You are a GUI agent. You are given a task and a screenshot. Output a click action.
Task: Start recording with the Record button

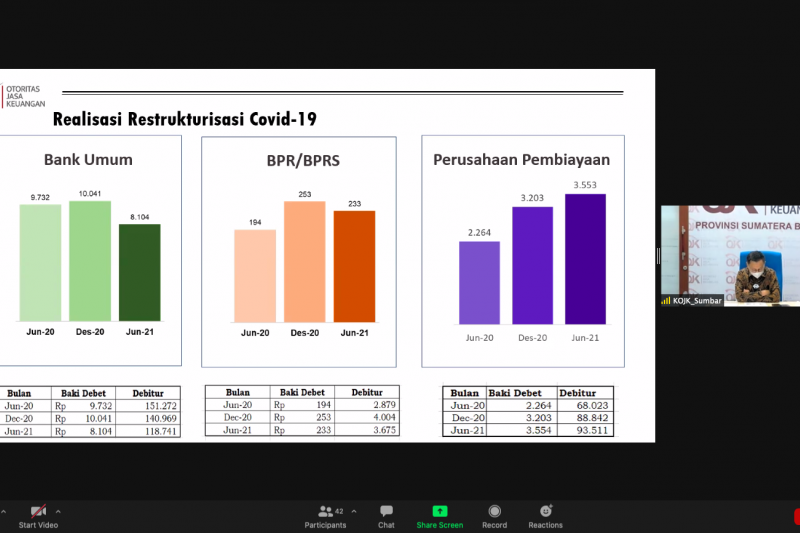click(x=494, y=515)
